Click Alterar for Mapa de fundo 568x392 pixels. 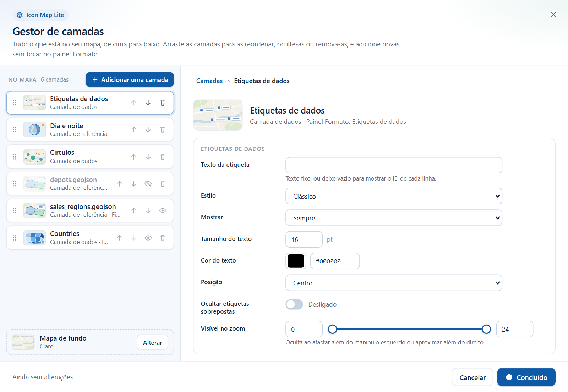point(153,342)
